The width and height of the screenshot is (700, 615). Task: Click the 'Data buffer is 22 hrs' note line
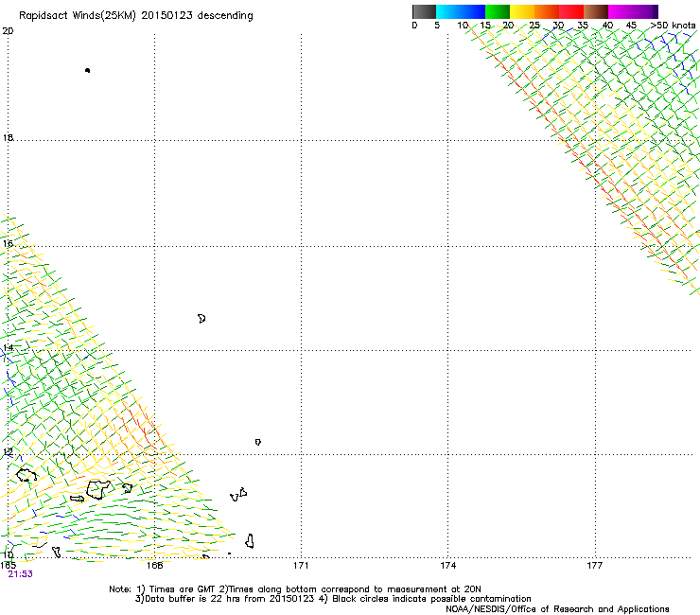click(333, 599)
